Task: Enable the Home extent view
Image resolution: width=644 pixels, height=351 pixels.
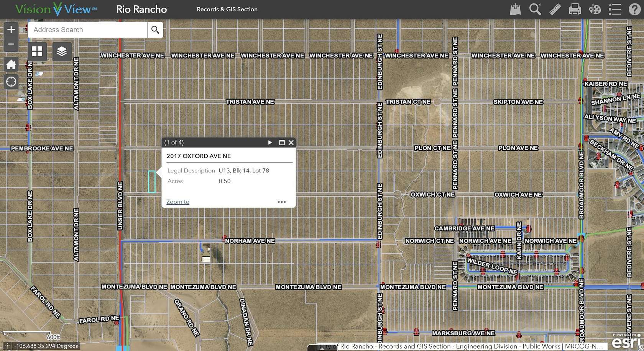Action: point(11,64)
